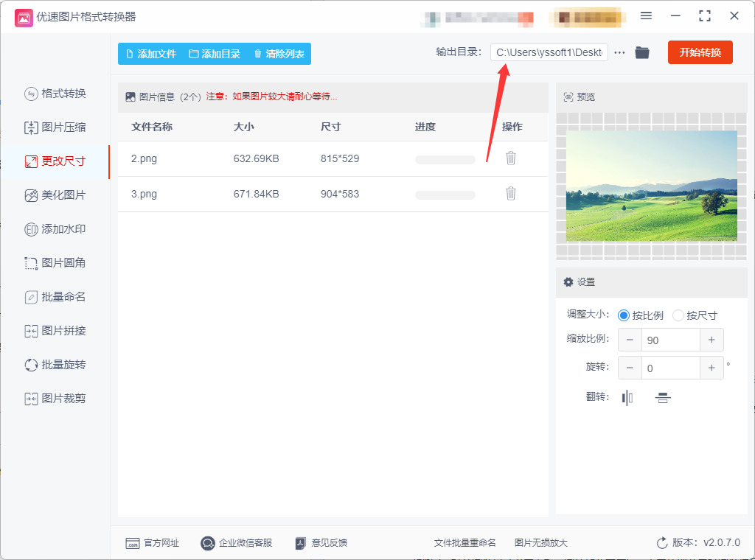Open the output folder icon

(642, 52)
